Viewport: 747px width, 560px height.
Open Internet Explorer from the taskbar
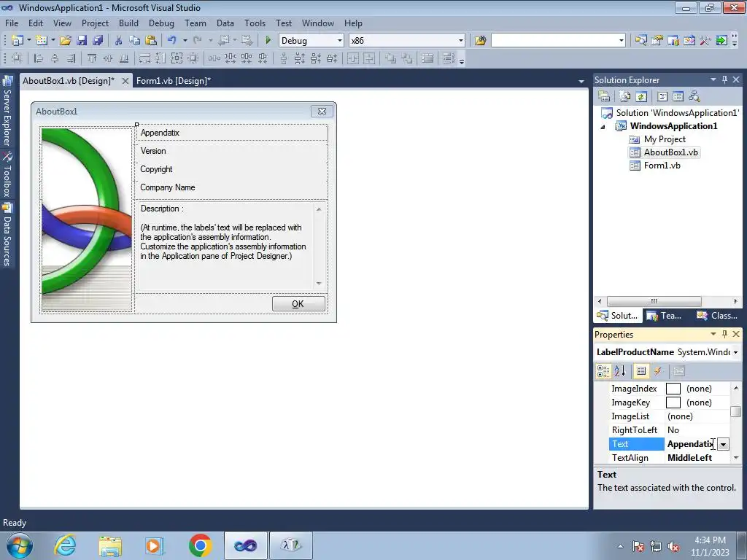(x=65, y=545)
